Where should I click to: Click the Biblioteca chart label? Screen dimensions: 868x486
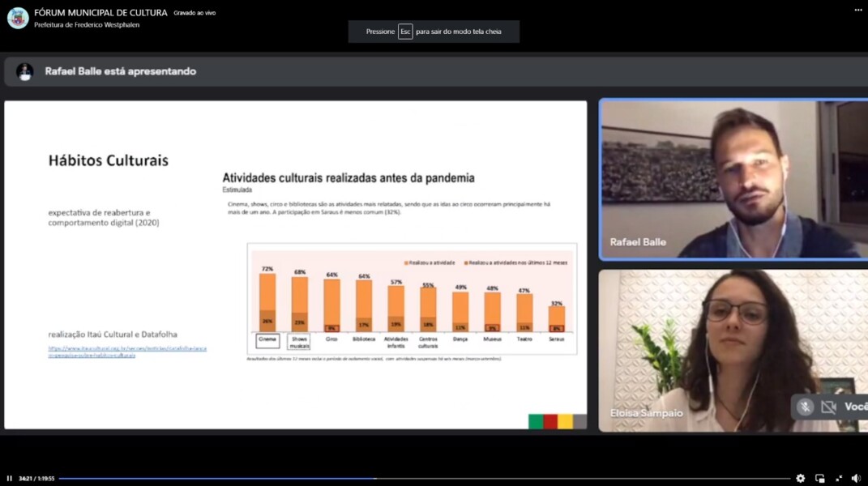364,339
